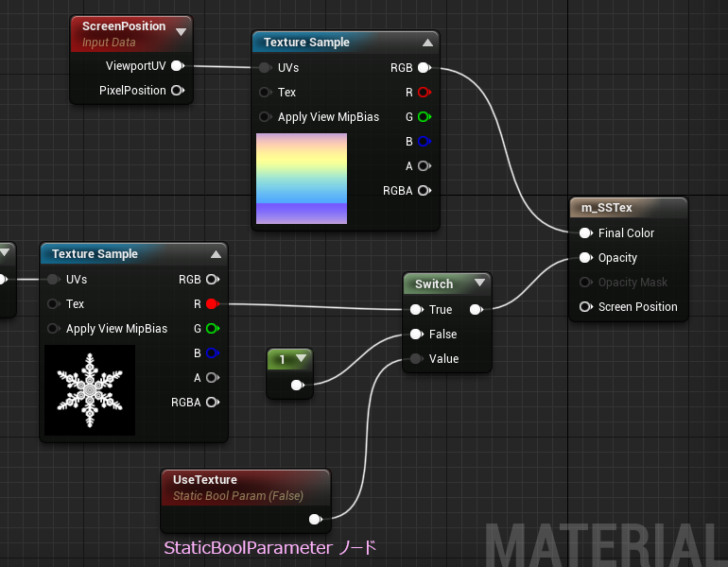Click the output pin of the cut-off left node
Viewport: 728px width, 567px height.
coord(3,280)
